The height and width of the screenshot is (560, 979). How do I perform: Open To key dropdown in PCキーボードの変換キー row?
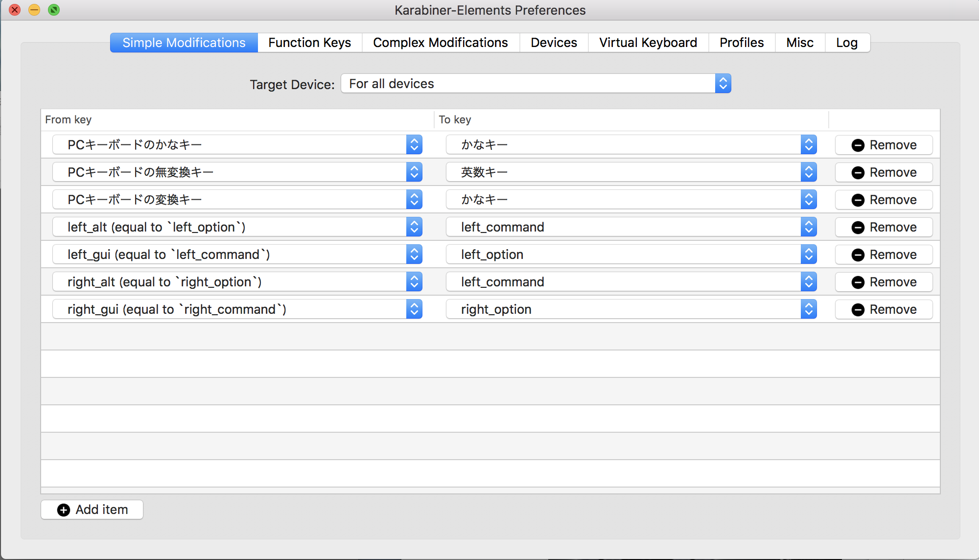pyautogui.click(x=631, y=200)
